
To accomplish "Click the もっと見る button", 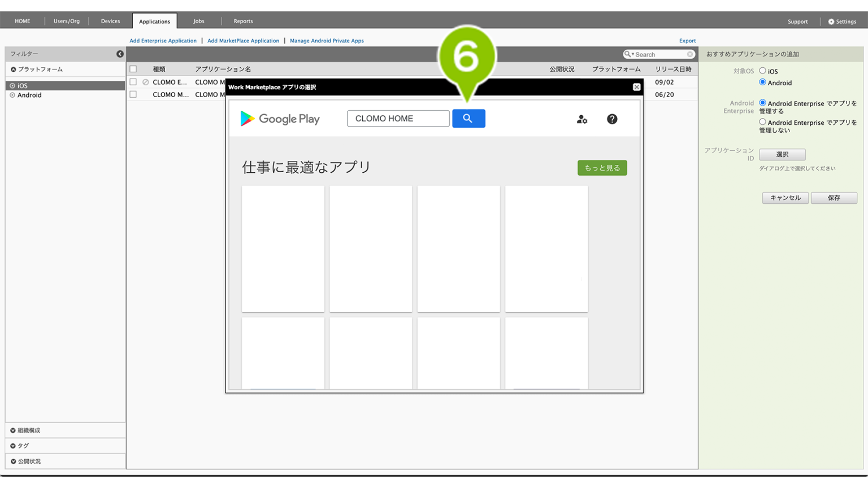I will (602, 168).
